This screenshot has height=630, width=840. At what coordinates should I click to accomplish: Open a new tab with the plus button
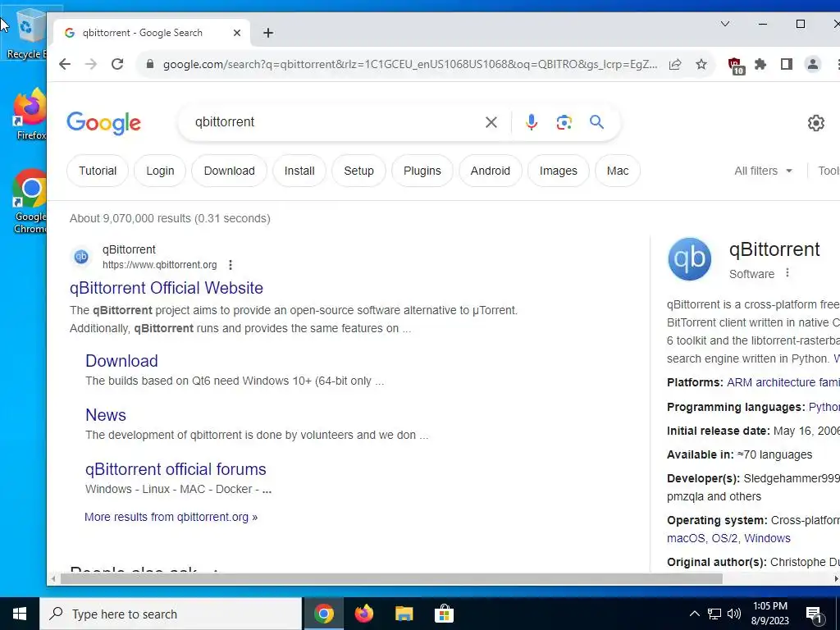(x=268, y=33)
